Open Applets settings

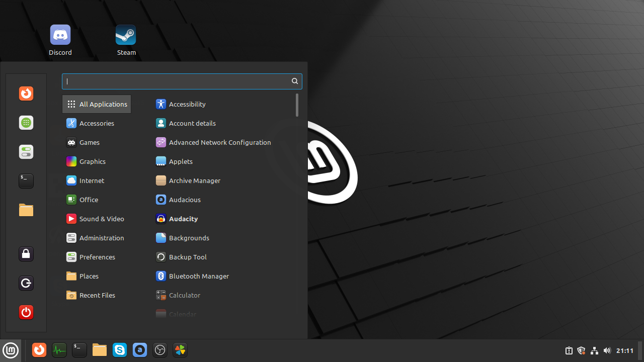pyautogui.click(x=223, y=161)
